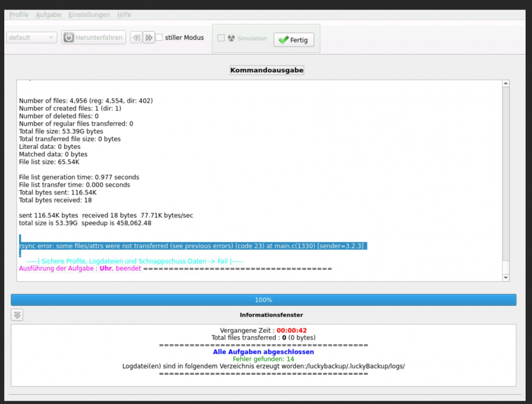Click the 'total size is 53.39G speedup' line

[x=85, y=223]
